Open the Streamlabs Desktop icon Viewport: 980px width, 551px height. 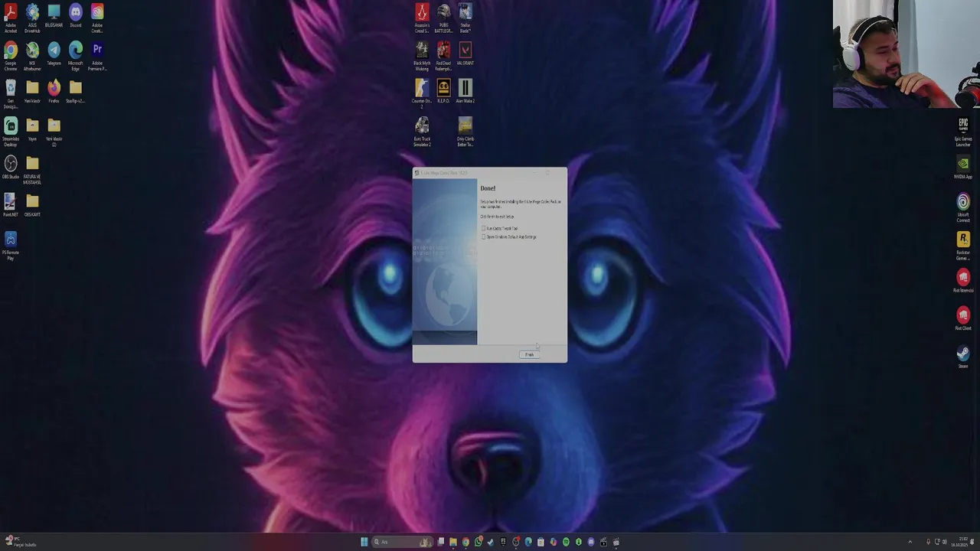[11, 132]
